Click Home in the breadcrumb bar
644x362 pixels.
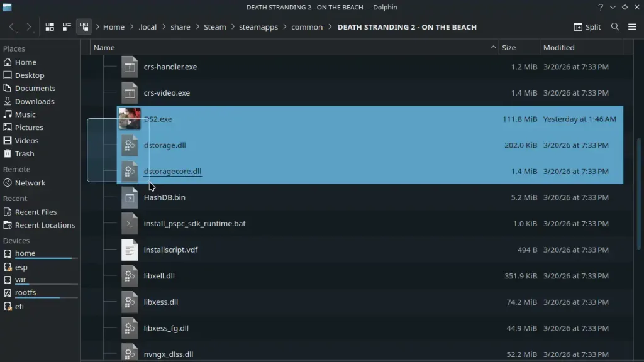[114, 27]
